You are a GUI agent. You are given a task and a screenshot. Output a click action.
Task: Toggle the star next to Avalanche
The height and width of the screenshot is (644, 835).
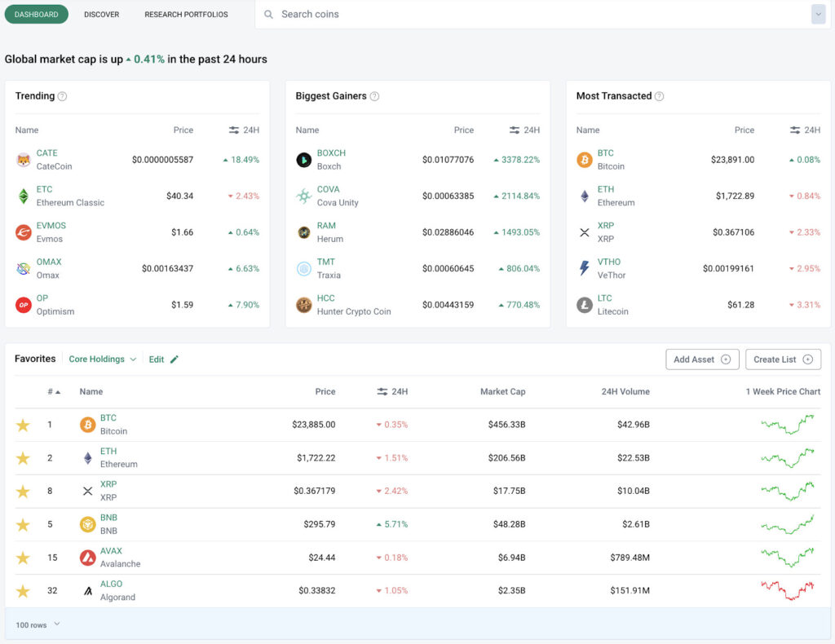23,558
